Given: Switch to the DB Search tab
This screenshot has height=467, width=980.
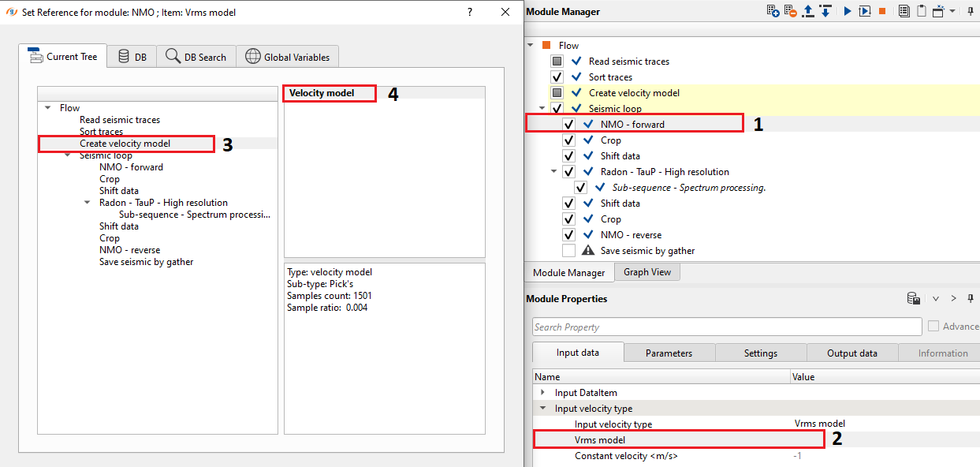Looking at the screenshot, I should click(196, 57).
